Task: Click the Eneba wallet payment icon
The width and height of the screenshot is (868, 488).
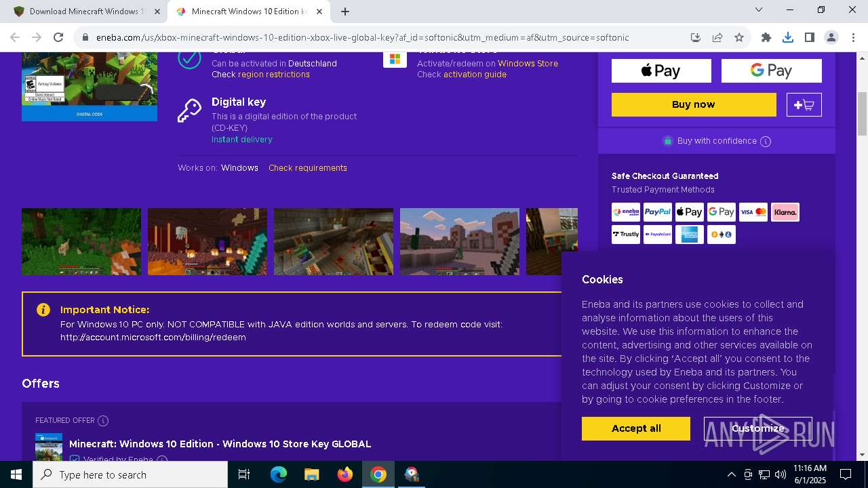Action: [x=626, y=212]
